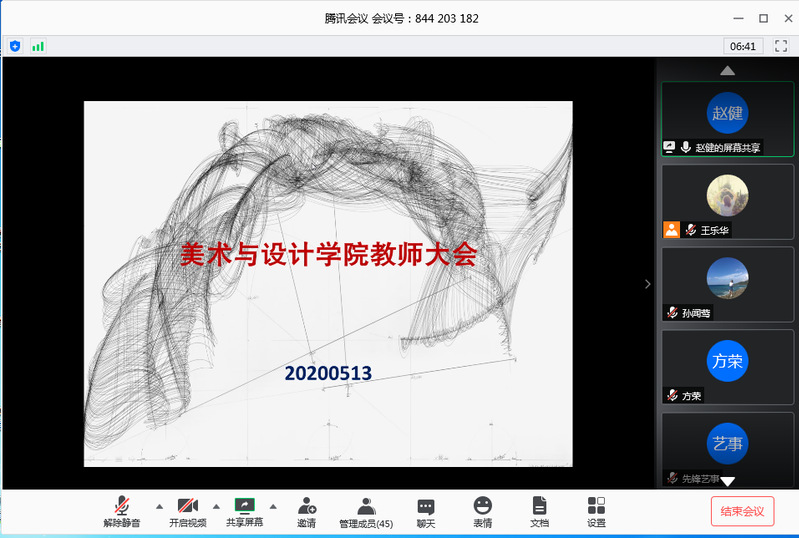Open the Chat (聊天) window
The height and width of the screenshot is (538, 799).
[x=426, y=511]
